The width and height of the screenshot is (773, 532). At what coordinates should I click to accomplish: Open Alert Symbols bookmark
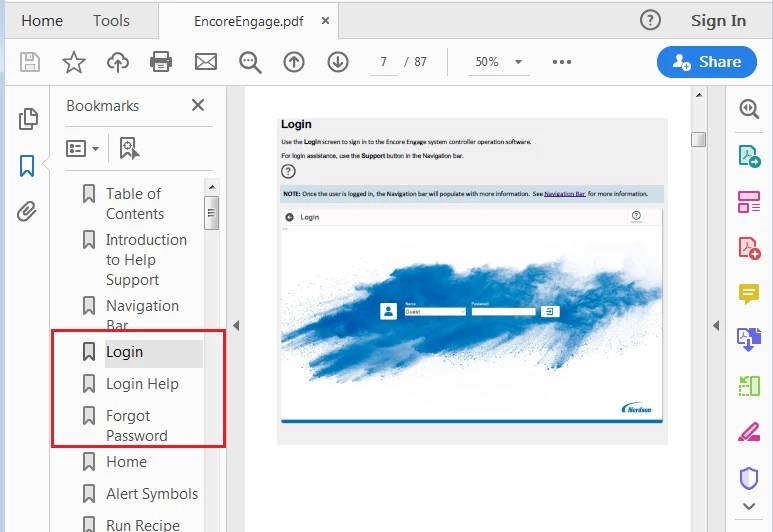click(x=152, y=494)
